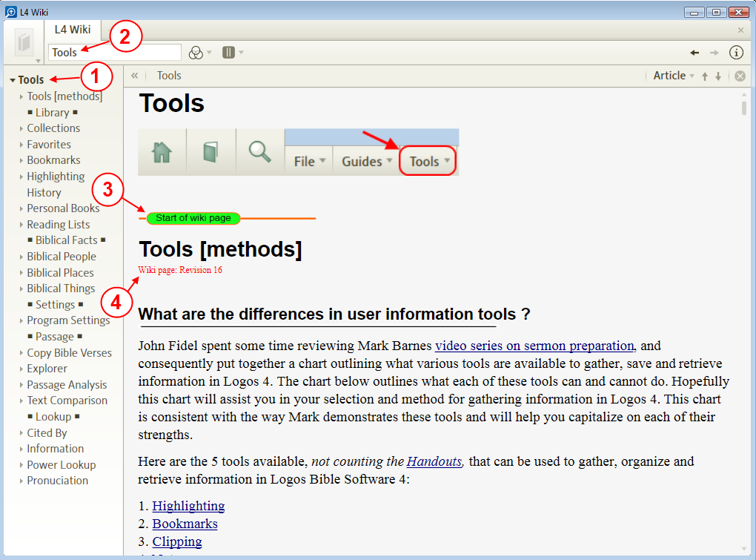Open the column layout dropdown arrow
The height and width of the screenshot is (560, 756).
241,52
